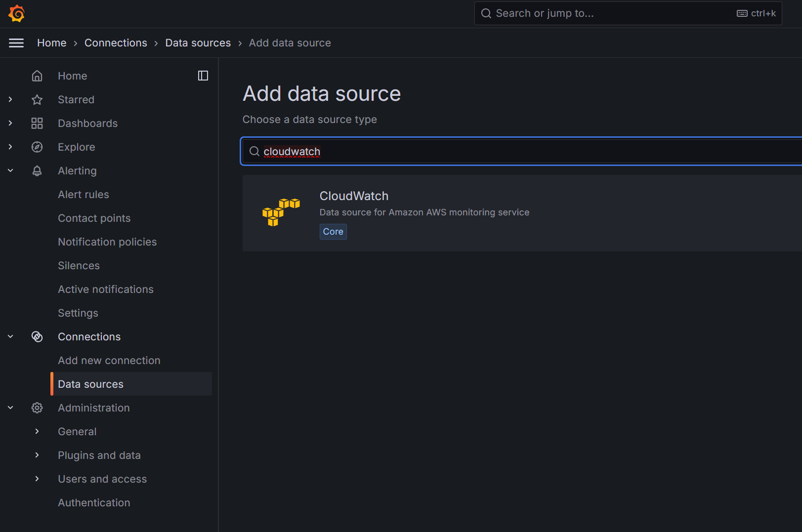The height and width of the screenshot is (532, 802).
Task: Collapse the Alerting section chevron
Action: pyautogui.click(x=10, y=170)
